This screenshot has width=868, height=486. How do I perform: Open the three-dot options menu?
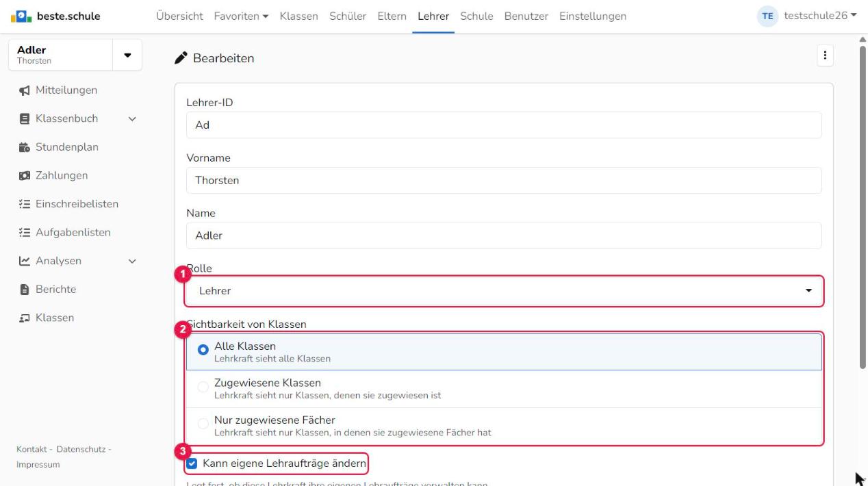825,56
